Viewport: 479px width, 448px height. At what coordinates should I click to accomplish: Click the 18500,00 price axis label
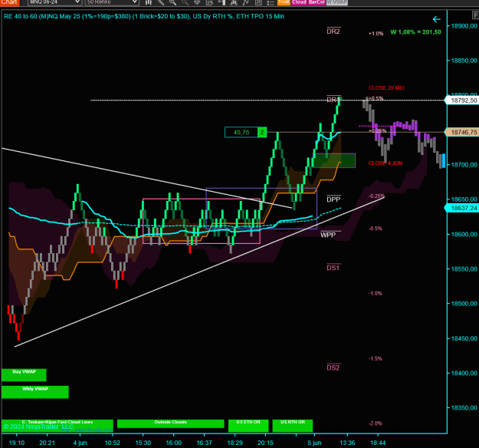coord(464,304)
